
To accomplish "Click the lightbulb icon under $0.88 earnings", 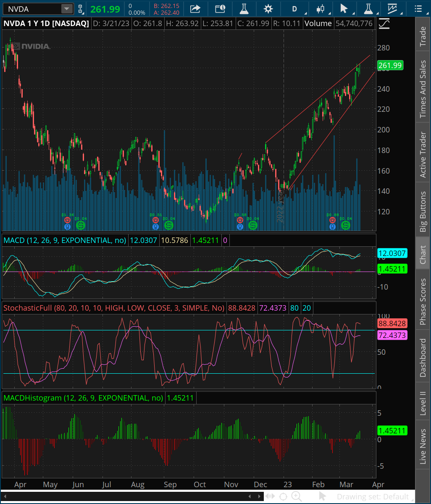I will click(332, 227).
